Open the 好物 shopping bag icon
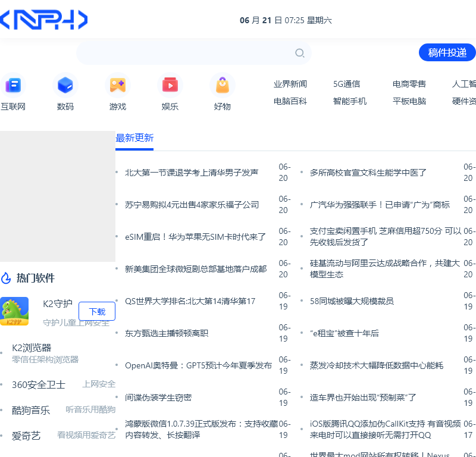 pos(223,85)
